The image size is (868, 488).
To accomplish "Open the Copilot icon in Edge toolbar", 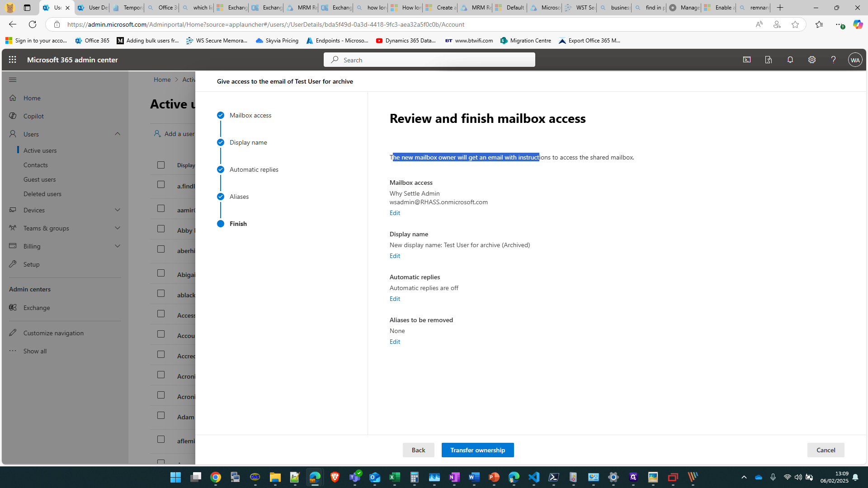I will pyautogui.click(x=858, y=24).
